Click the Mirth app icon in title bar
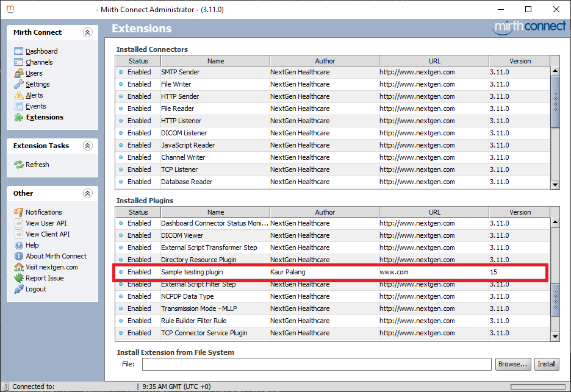 point(10,9)
